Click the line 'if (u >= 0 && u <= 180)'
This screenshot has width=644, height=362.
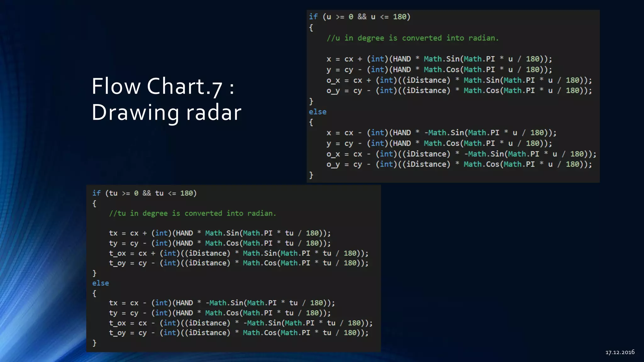tap(359, 17)
